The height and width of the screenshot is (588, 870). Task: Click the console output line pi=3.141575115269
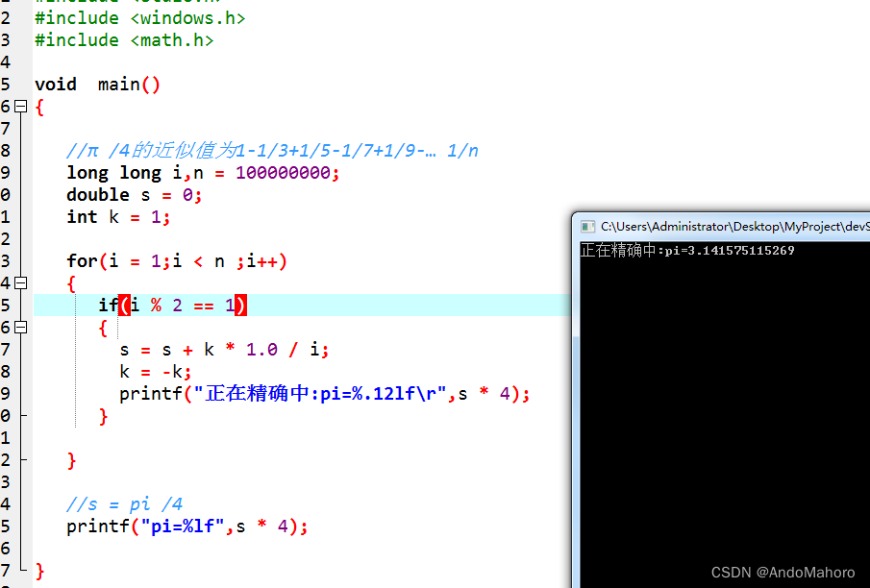[x=687, y=250]
